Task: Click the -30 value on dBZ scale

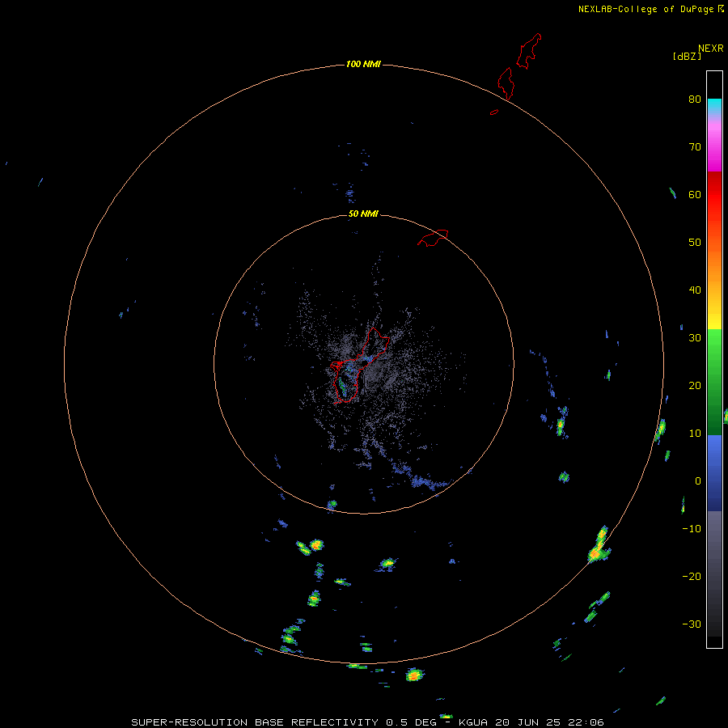Action: 692,624
